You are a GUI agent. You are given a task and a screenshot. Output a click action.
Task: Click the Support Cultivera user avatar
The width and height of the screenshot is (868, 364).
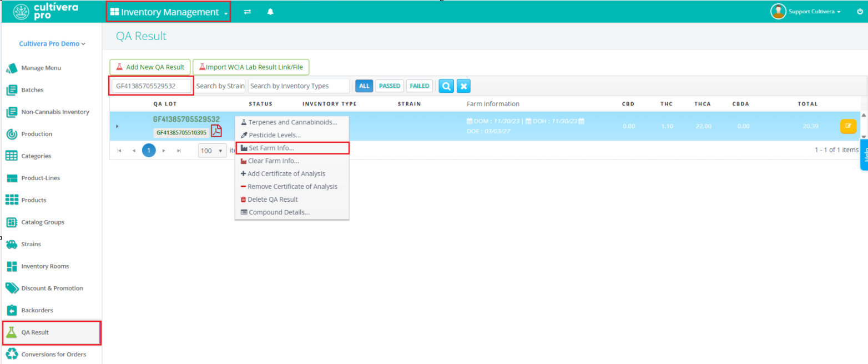point(778,11)
